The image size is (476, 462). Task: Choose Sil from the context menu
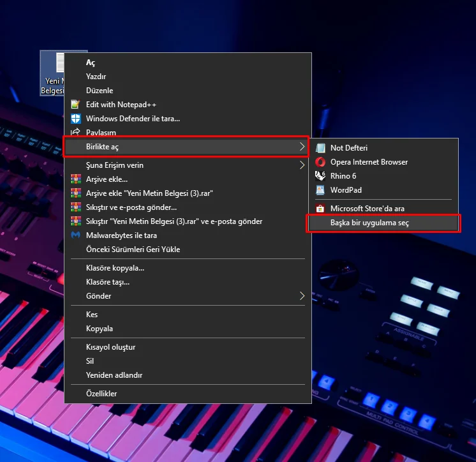(188, 361)
